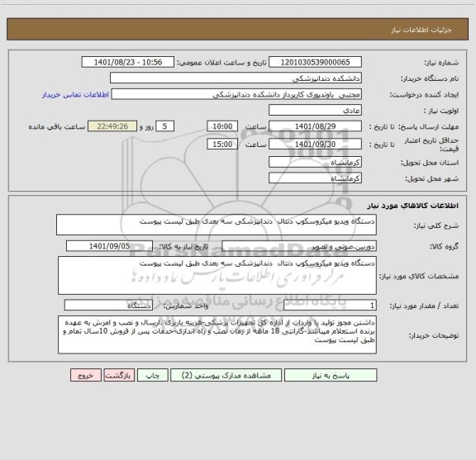Click the مهلت ارسال پاسخ label

pyautogui.click(x=428, y=127)
